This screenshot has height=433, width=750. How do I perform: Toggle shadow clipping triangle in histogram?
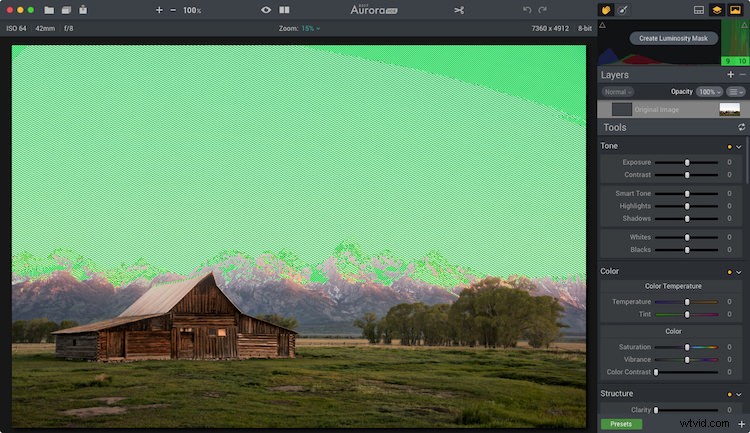(603, 25)
